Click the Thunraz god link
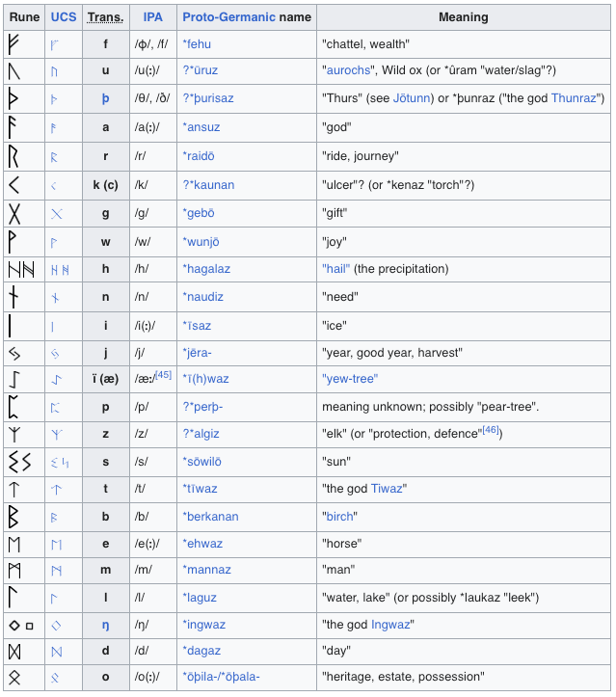 [x=575, y=99]
